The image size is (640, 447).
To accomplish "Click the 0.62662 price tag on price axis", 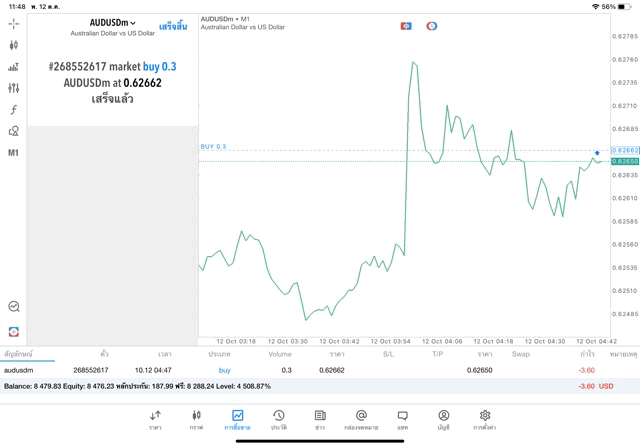I will 625,150.
